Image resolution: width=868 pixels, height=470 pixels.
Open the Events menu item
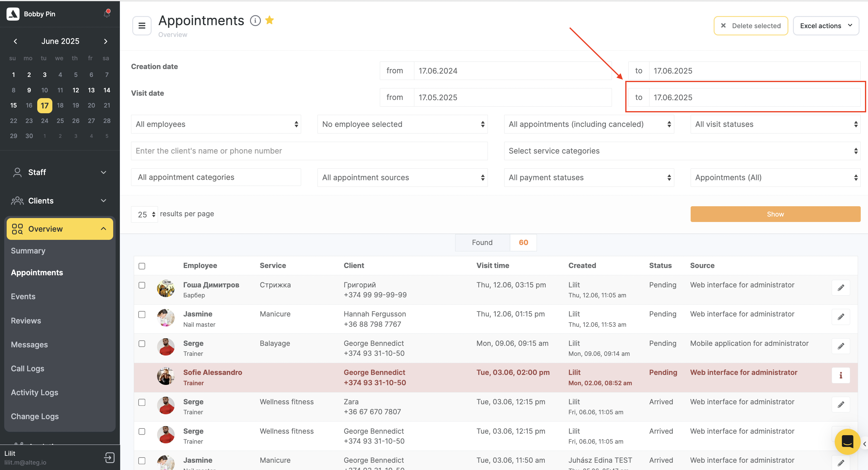pos(23,296)
